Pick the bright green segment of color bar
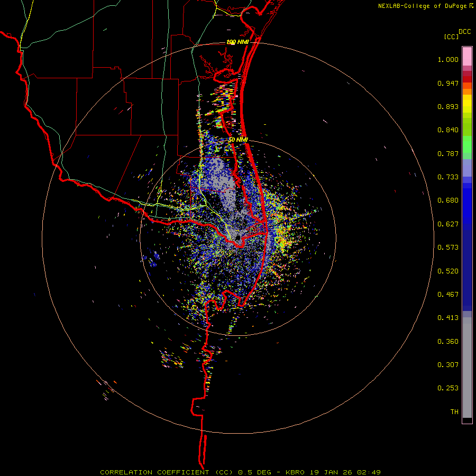This screenshot has height=476, width=476. pyautogui.click(x=467, y=144)
